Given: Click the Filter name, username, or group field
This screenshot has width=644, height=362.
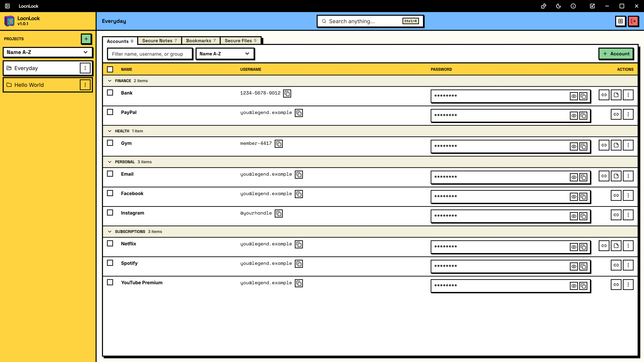Looking at the screenshot, I should [150, 54].
